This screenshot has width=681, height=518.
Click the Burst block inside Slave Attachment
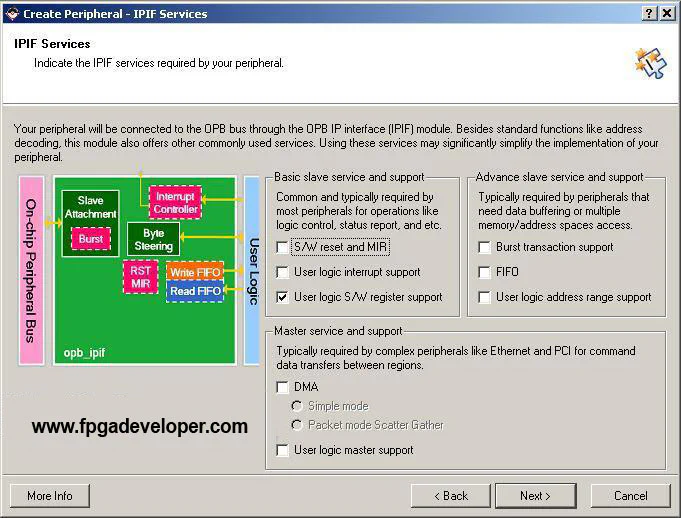[x=90, y=240]
